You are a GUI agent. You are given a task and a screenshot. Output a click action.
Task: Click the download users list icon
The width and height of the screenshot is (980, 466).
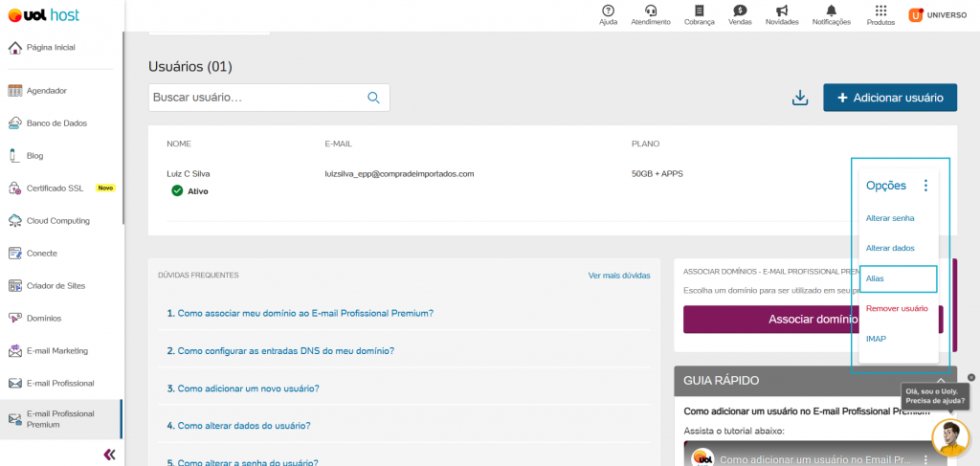[x=800, y=98]
